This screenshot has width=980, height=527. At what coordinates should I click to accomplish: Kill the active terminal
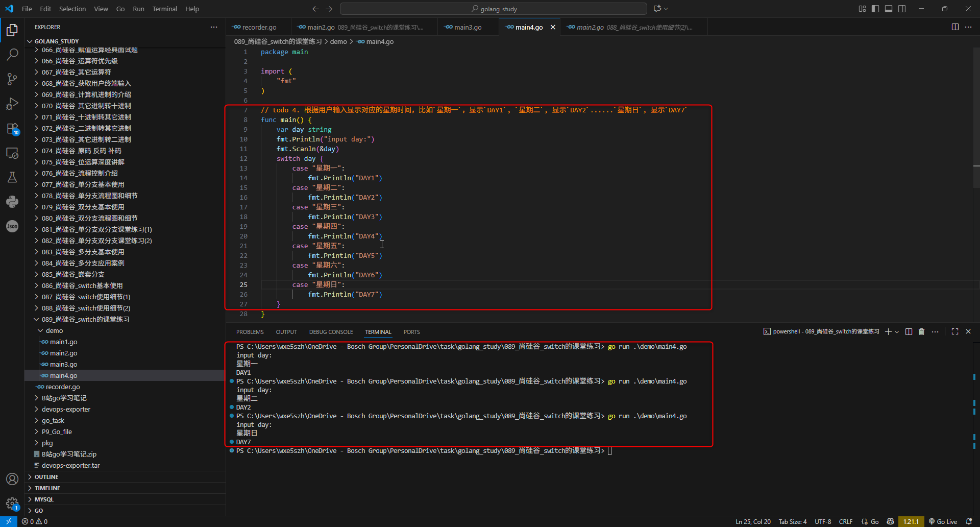point(922,332)
